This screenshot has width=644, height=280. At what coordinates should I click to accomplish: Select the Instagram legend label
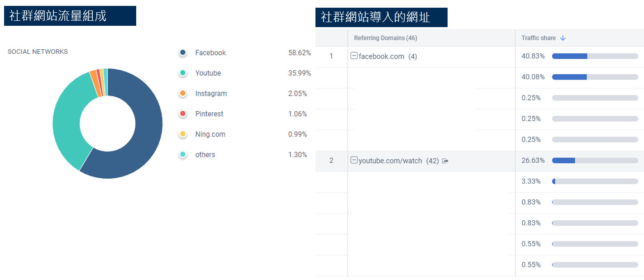pyautogui.click(x=211, y=94)
